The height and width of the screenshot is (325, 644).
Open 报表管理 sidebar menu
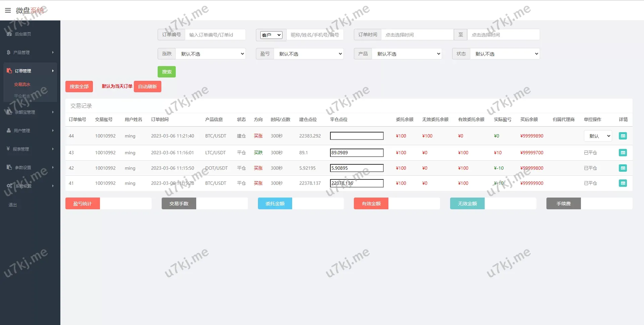click(x=30, y=149)
